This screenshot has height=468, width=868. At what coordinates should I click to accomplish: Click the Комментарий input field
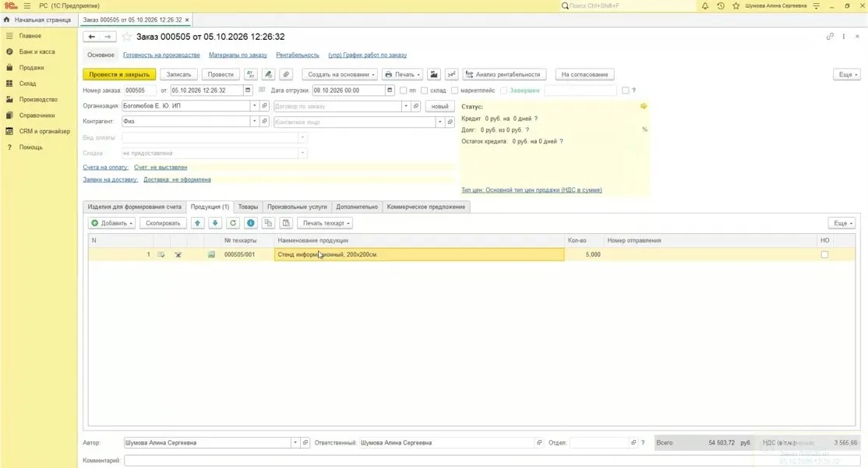point(492,460)
